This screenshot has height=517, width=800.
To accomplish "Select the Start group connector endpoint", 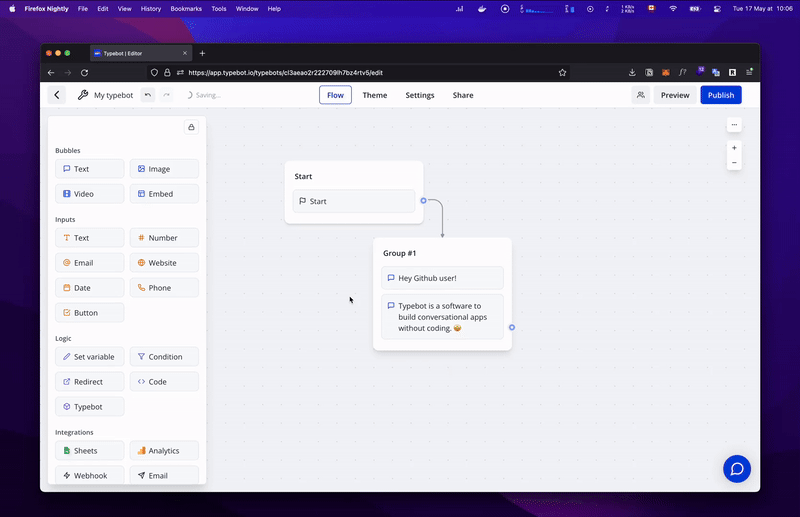I will coord(423,201).
